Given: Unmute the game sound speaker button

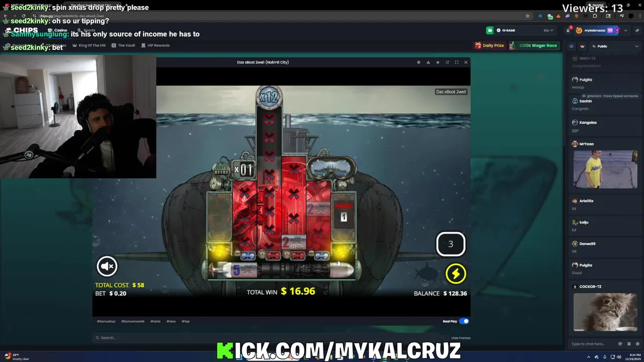Looking at the screenshot, I should tap(107, 266).
